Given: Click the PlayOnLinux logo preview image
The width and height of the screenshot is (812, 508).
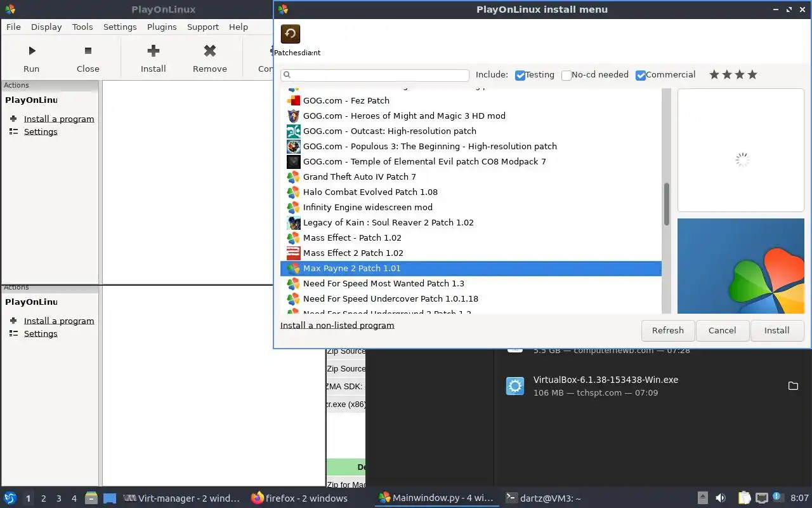Looking at the screenshot, I should pyautogui.click(x=741, y=266).
